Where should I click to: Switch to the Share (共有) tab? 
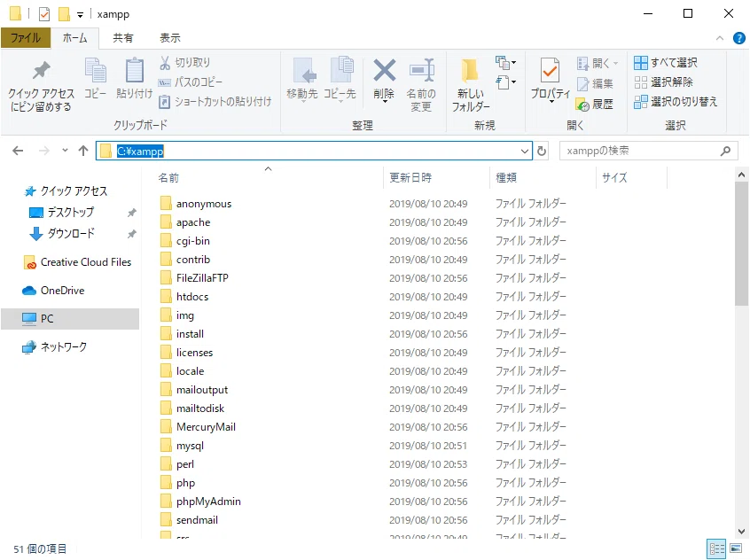[123, 38]
